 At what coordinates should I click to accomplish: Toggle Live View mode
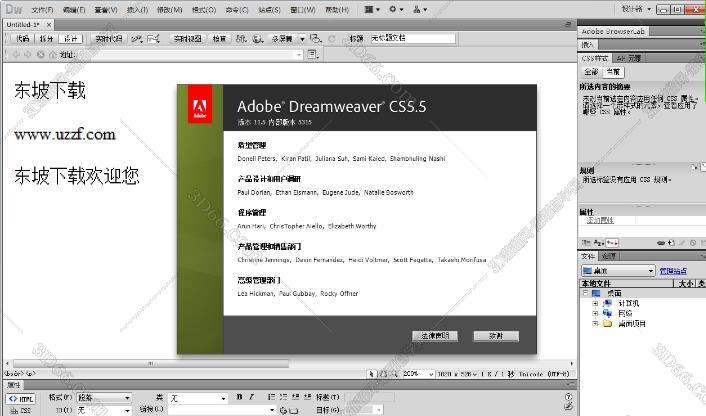(188, 39)
